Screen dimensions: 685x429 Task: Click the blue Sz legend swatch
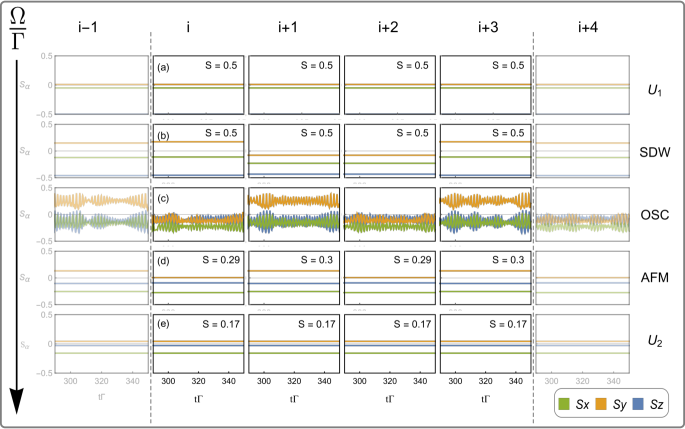click(638, 404)
